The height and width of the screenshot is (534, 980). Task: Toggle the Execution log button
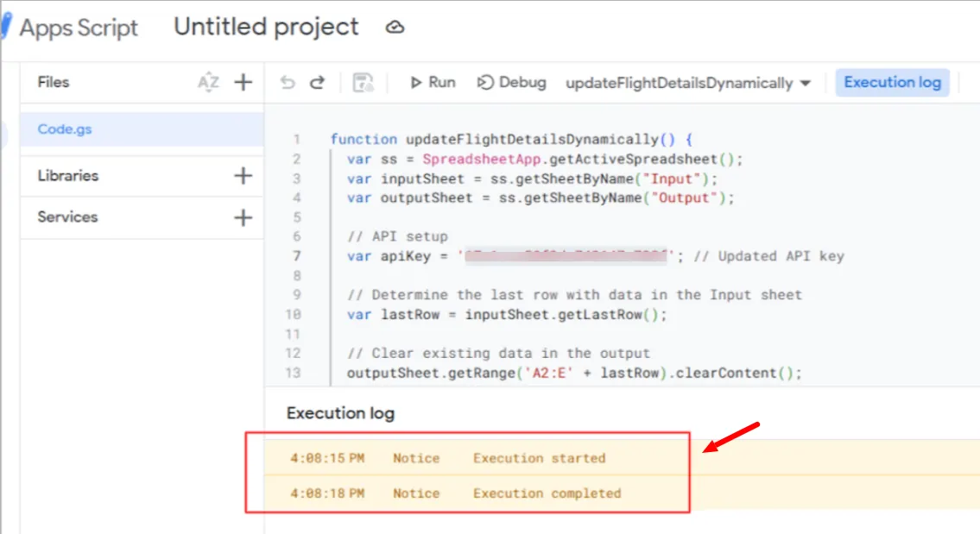click(892, 83)
